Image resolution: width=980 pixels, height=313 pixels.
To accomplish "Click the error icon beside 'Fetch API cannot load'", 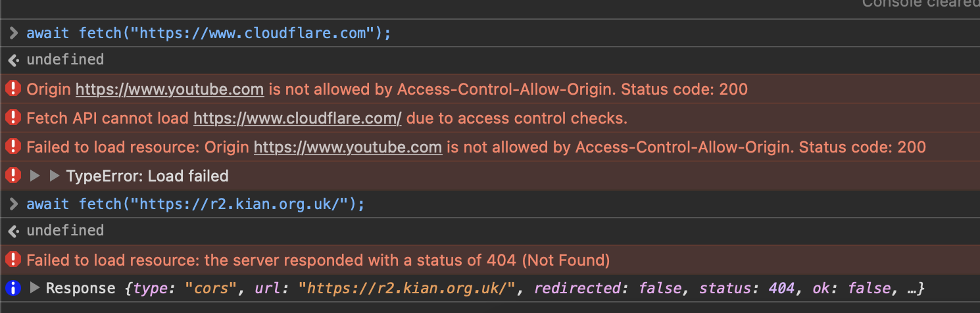I will pos(12,118).
